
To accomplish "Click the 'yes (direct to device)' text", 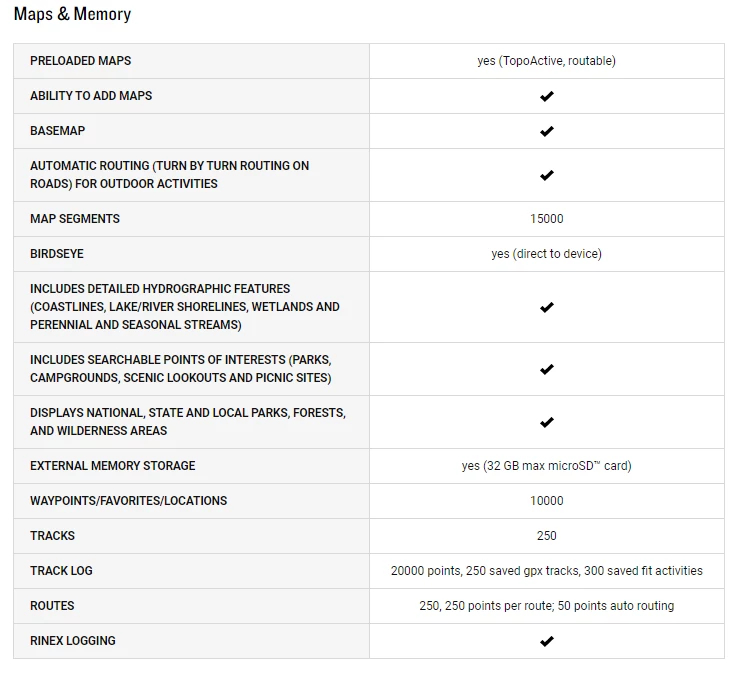I will [546, 254].
